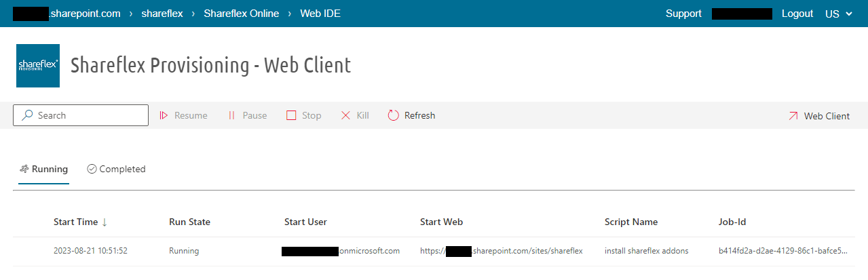Click the magnifier icon in Search box
The height and width of the screenshot is (280, 868).
[27, 115]
